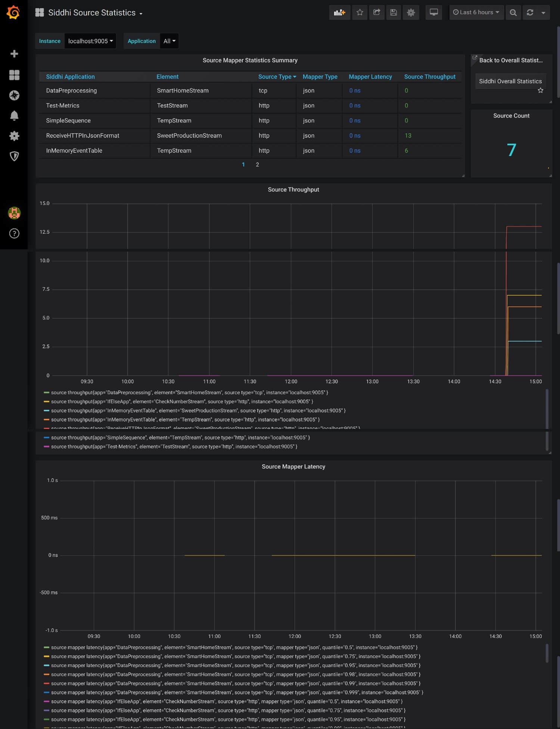This screenshot has width=560, height=729.
Task: Open the Source Count panel title menu
Action: pos(511,116)
